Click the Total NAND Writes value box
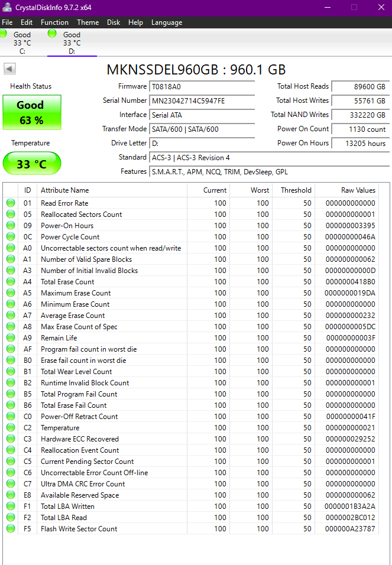392x565 pixels. 359,115
